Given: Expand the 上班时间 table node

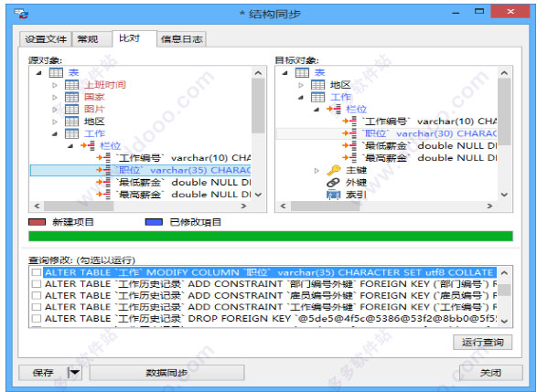Looking at the screenshot, I should [55, 85].
